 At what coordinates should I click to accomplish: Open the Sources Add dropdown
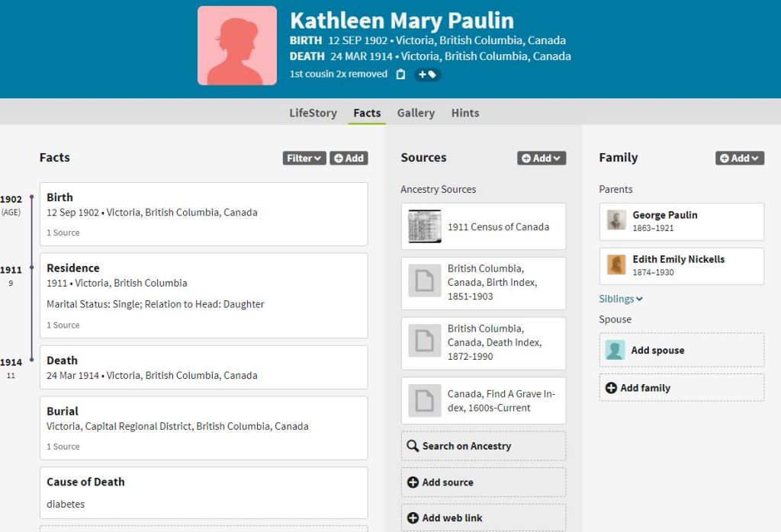click(x=542, y=159)
